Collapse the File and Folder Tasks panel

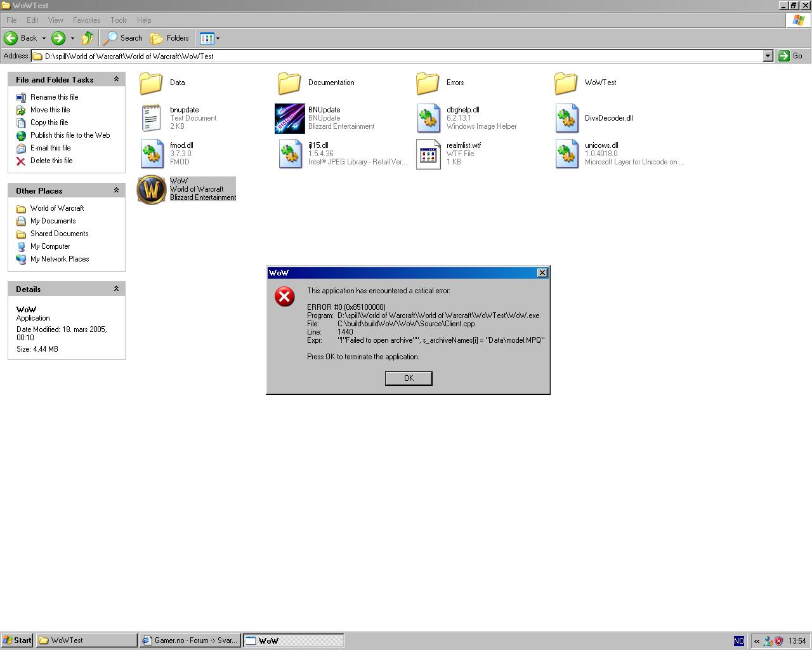[116, 79]
